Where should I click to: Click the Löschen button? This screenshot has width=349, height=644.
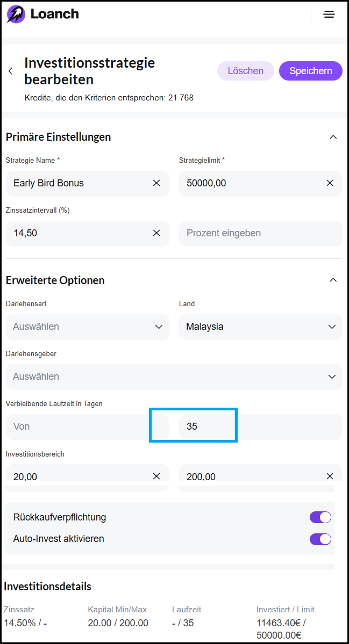tap(245, 71)
